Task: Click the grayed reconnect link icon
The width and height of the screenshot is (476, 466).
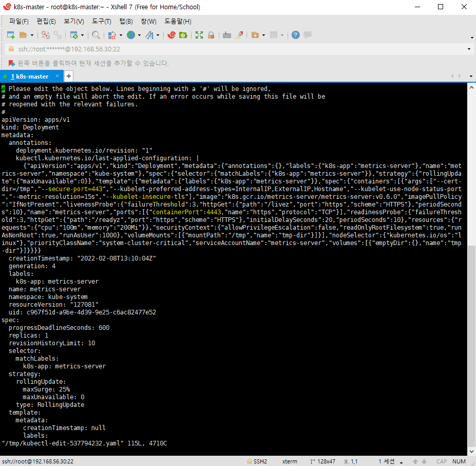Action: pos(58,35)
